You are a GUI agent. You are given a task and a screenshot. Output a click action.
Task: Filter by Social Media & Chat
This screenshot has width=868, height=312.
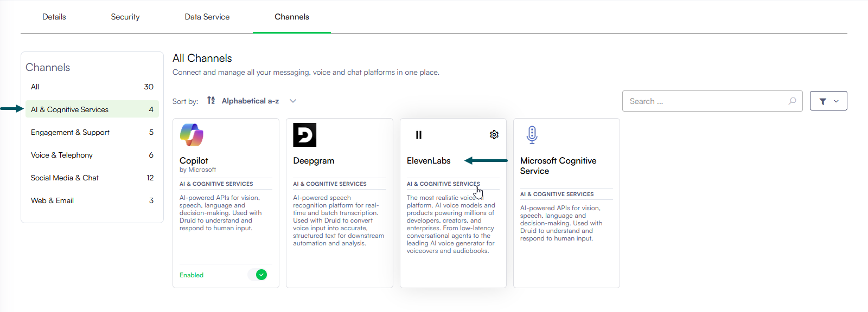click(x=65, y=178)
